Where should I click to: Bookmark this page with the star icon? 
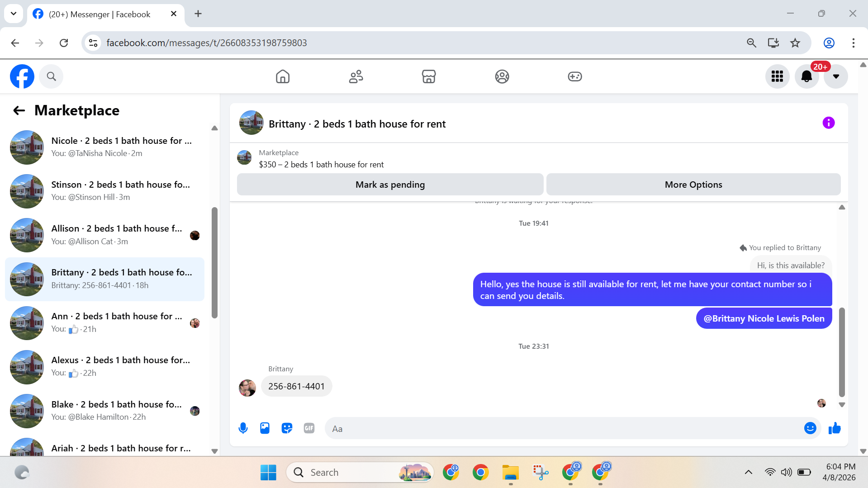coord(795,43)
